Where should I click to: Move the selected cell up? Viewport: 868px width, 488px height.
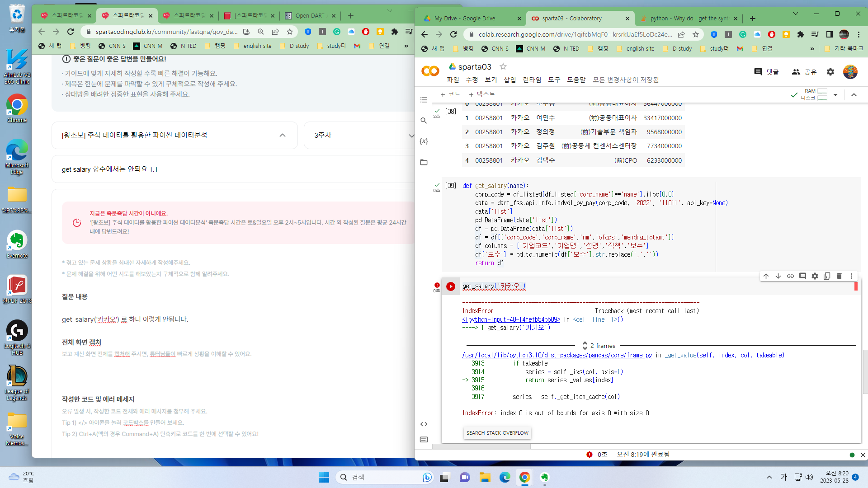(766, 276)
